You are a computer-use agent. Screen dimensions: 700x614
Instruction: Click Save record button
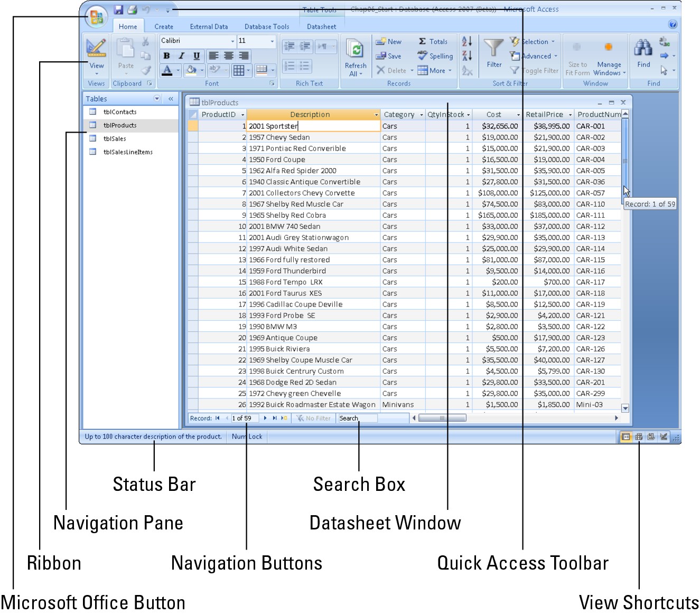388,56
